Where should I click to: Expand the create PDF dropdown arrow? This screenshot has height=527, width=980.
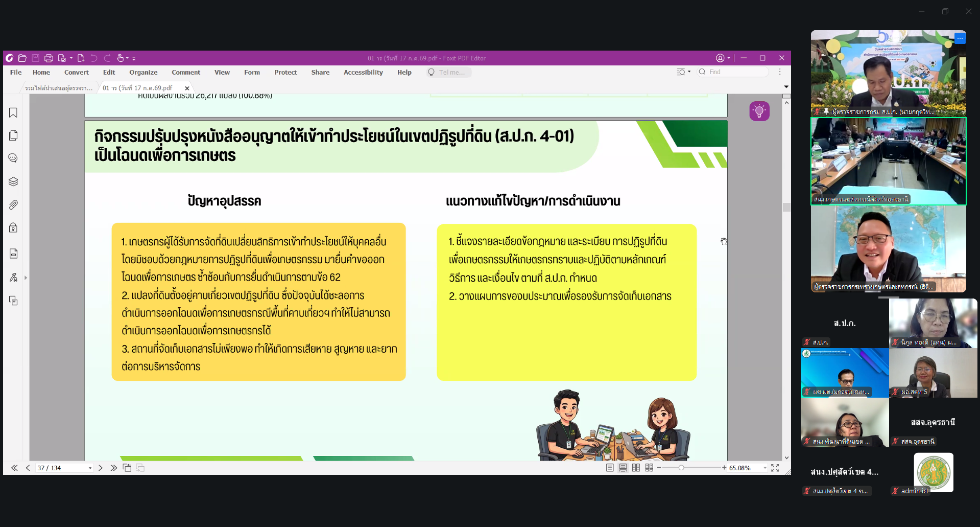click(71, 58)
